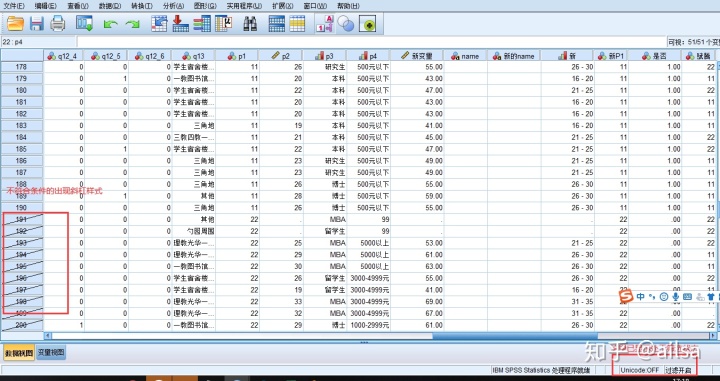
Task: Open the IME emoji smiley icon
Action: pos(664,297)
